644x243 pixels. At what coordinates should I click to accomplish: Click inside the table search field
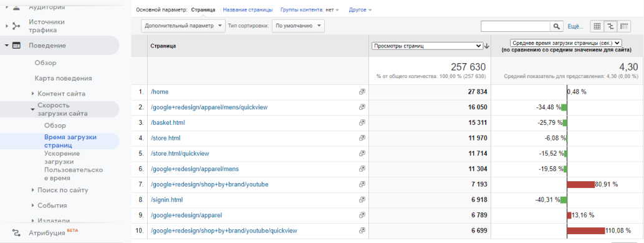pos(516,26)
